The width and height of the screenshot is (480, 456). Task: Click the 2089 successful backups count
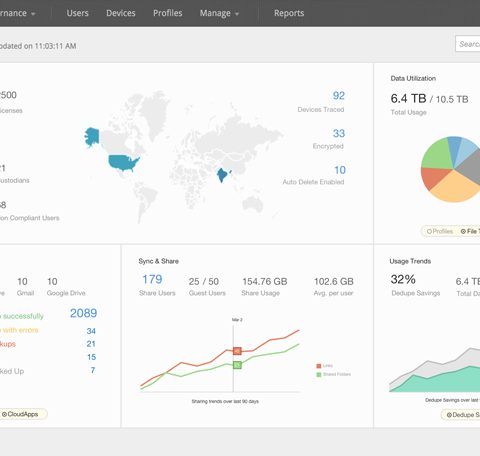(x=83, y=313)
